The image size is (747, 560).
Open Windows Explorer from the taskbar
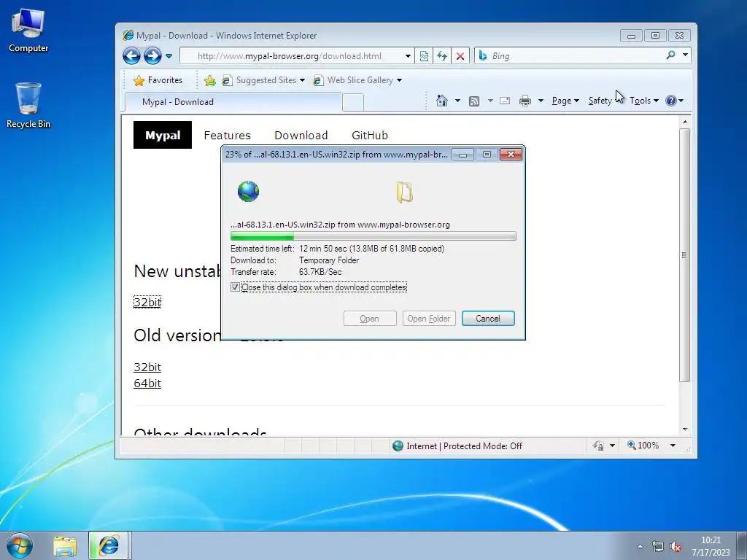click(65, 546)
